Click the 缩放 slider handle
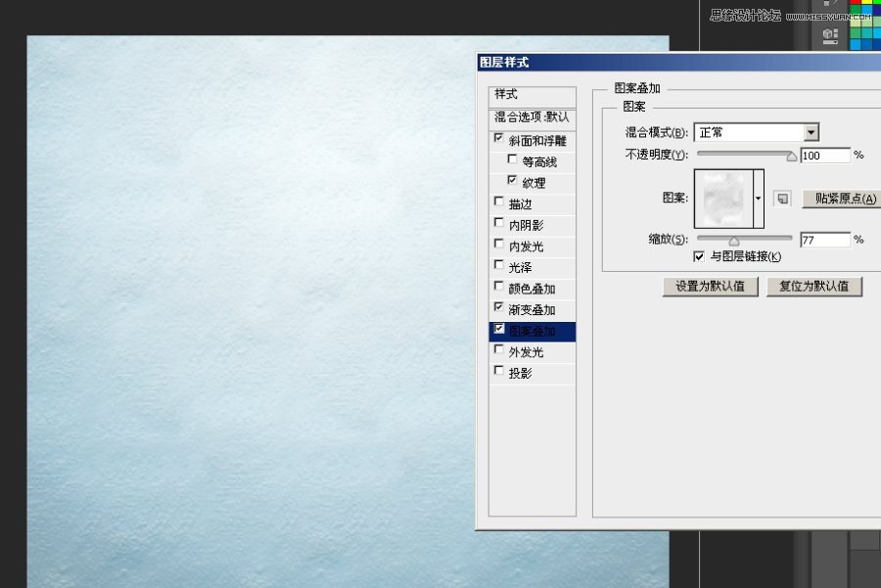The width and height of the screenshot is (881, 588). [x=734, y=241]
